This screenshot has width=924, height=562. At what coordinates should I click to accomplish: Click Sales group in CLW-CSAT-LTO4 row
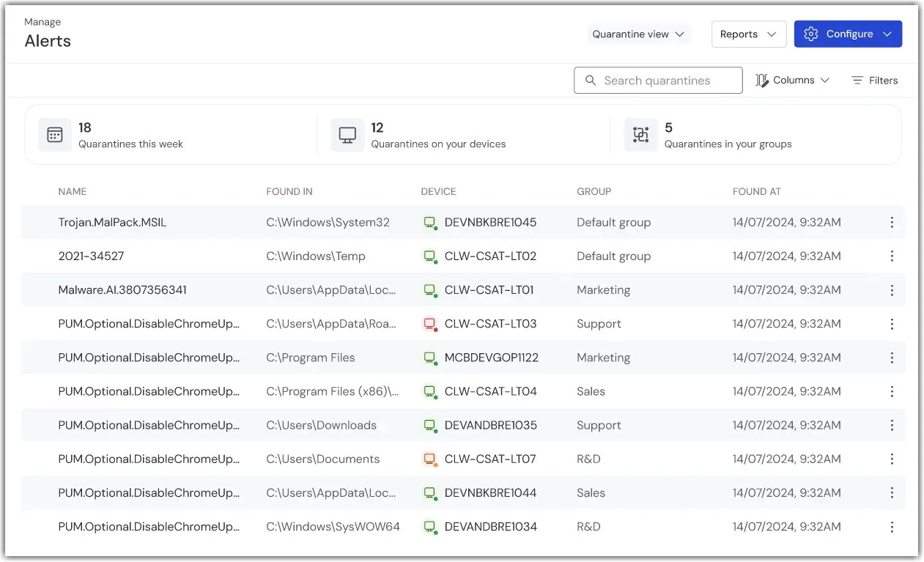(591, 391)
